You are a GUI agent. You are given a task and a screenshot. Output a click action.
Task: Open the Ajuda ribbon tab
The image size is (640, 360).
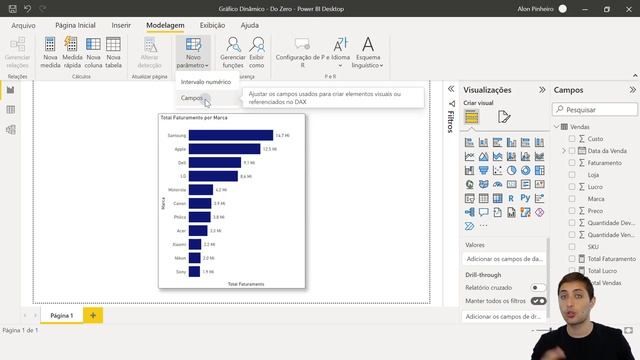pyautogui.click(x=249, y=25)
